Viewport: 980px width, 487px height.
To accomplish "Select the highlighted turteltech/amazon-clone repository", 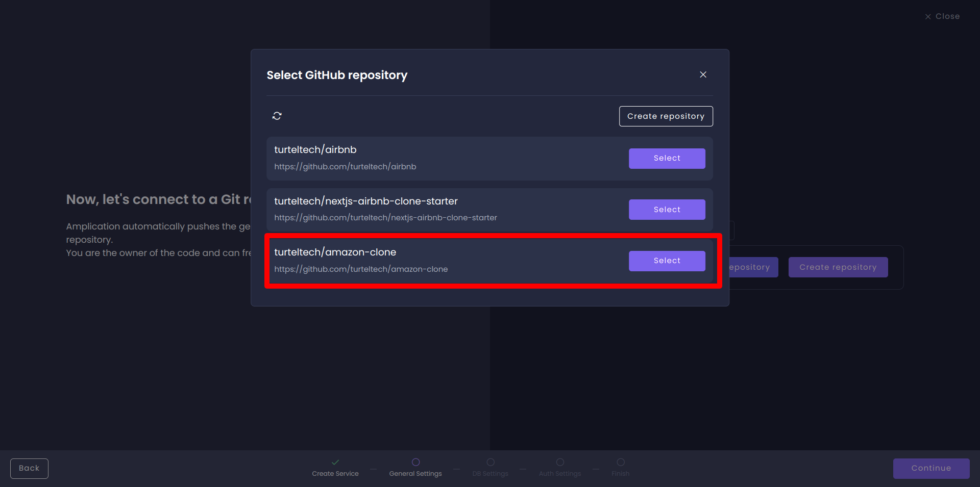I will [667, 261].
